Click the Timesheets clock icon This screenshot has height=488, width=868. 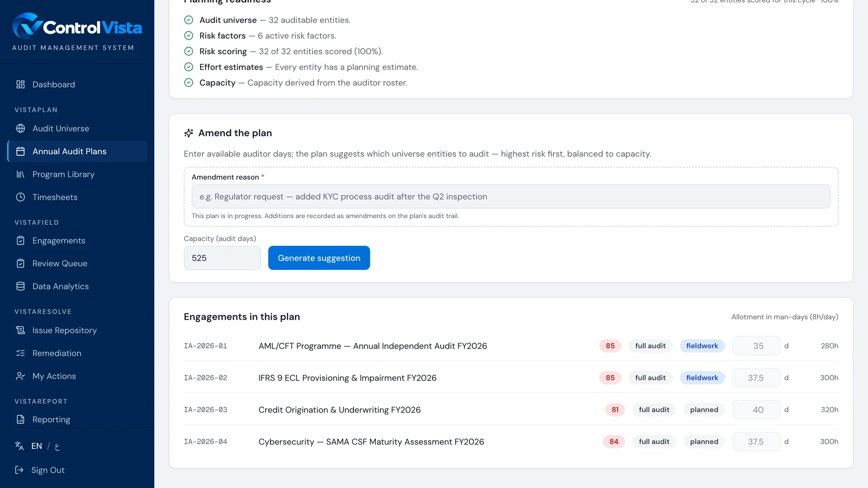pyautogui.click(x=20, y=197)
